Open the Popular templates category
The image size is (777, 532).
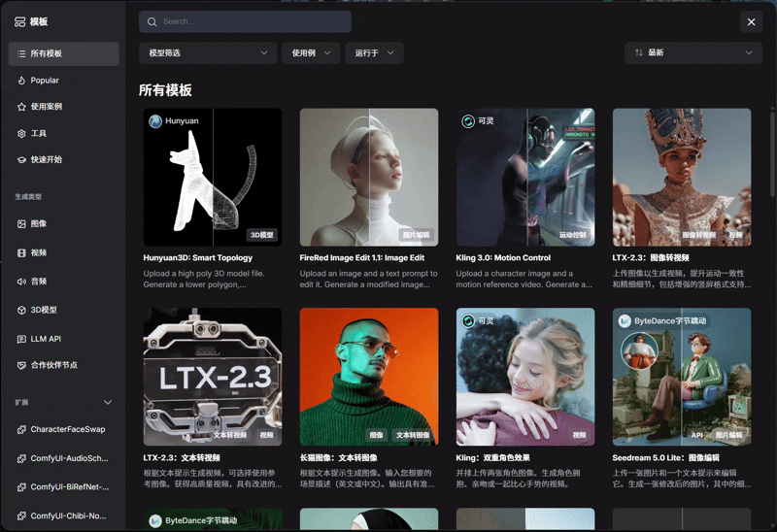[x=45, y=81]
